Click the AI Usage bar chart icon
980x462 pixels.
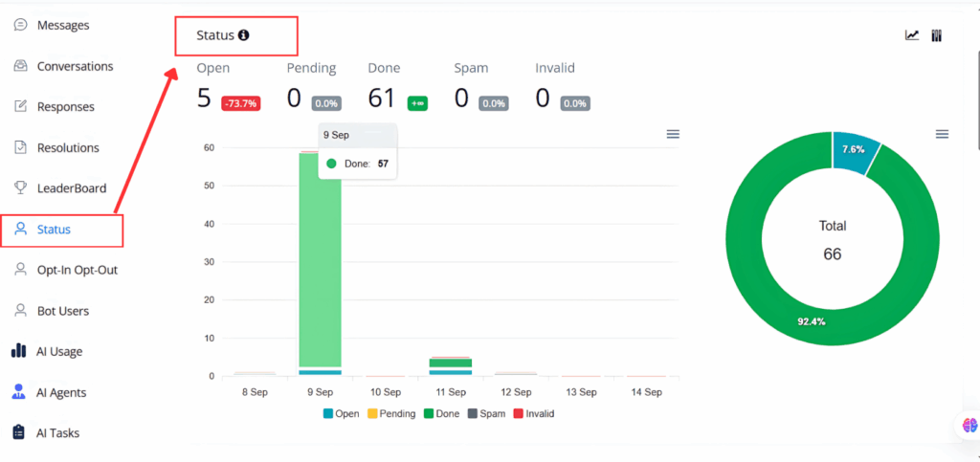(x=19, y=351)
